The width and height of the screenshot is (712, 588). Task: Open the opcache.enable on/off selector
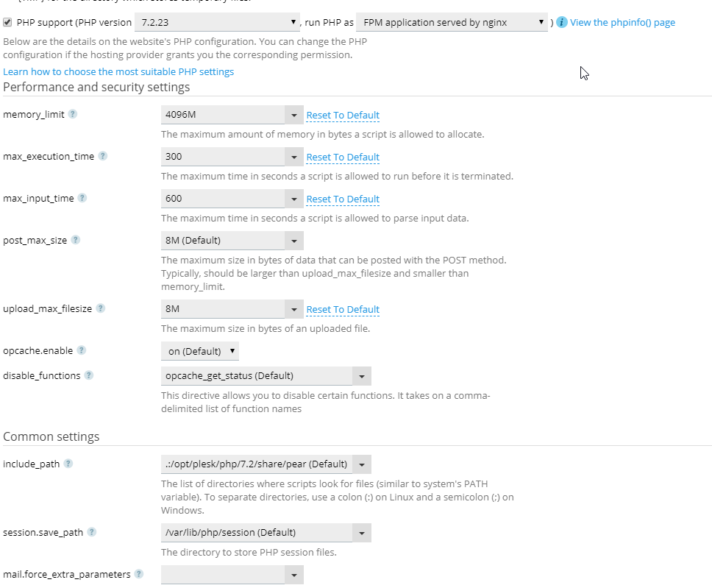coord(200,351)
